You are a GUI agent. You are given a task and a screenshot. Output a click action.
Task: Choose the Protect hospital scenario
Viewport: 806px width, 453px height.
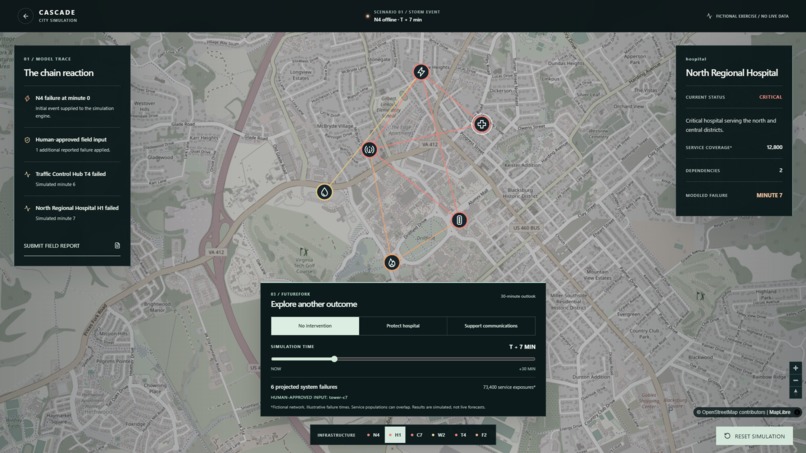click(x=403, y=326)
